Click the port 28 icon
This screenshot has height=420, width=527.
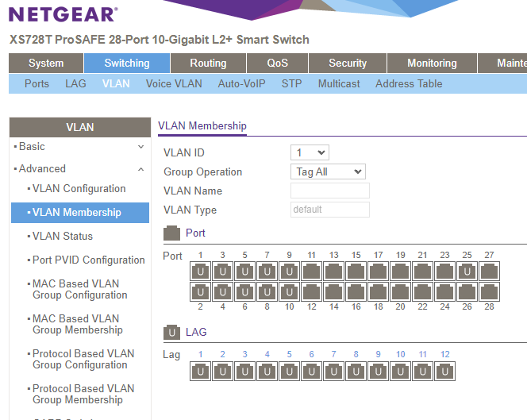pos(490,292)
